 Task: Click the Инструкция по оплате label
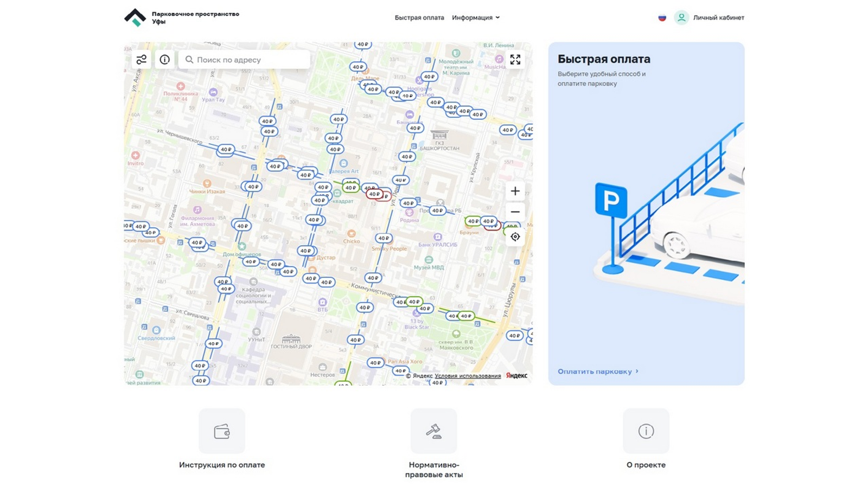(222, 465)
